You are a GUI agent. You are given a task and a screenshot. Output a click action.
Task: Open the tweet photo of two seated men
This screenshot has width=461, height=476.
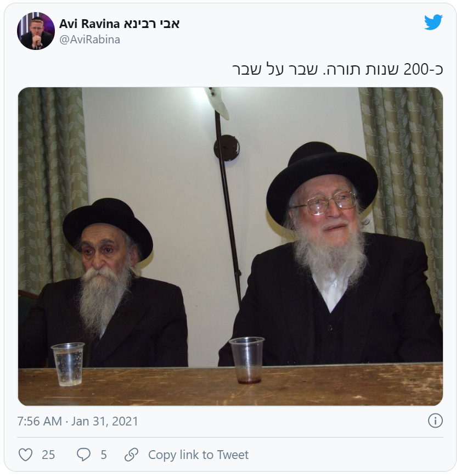click(x=231, y=247)
